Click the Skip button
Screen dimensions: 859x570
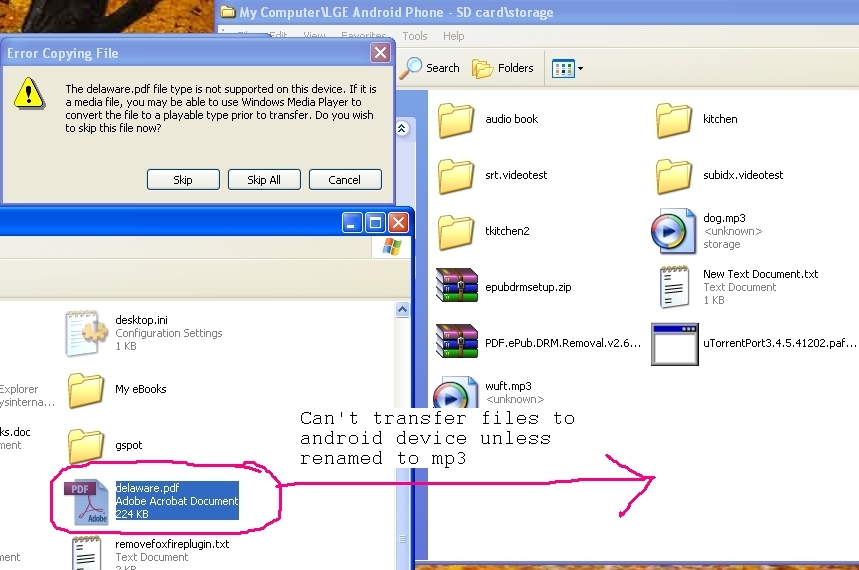tap(183, 180)
